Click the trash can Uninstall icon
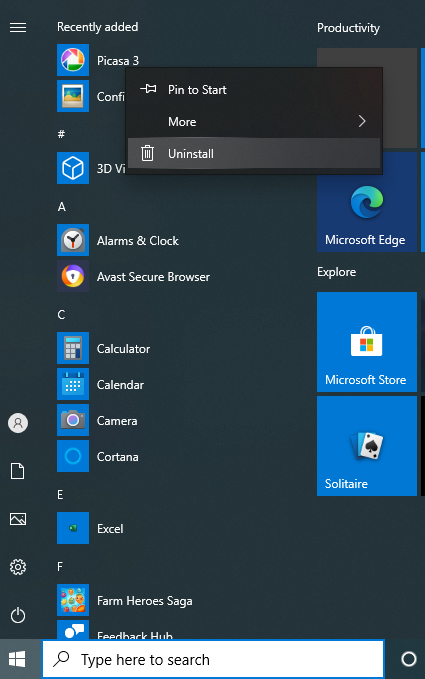This screenshot has height=679, width=425. pyautogui.click(x=147, y=153)
